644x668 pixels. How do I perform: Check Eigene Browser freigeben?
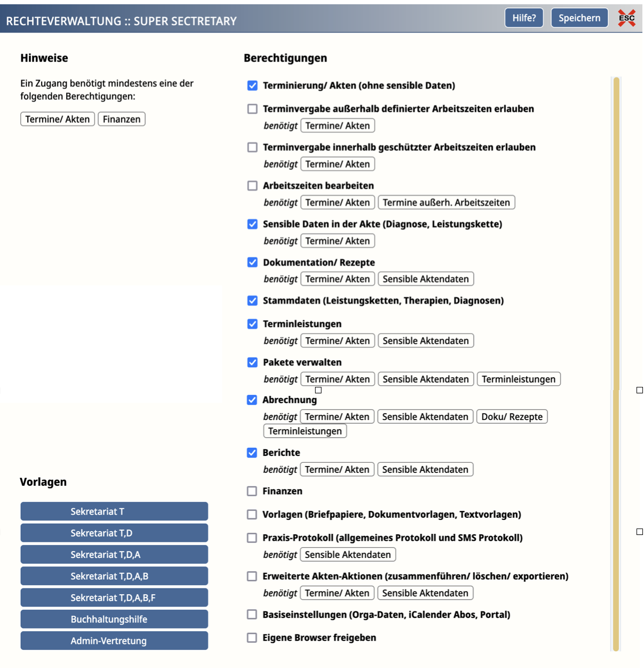click(252, 638)
